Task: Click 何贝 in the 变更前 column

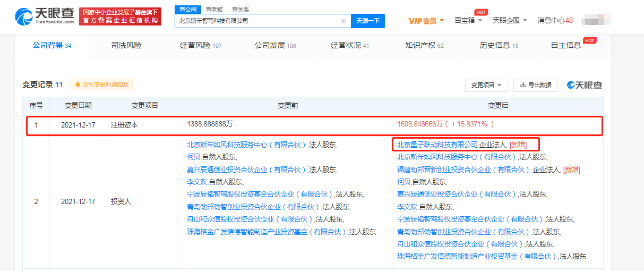Action: point(193,157)
